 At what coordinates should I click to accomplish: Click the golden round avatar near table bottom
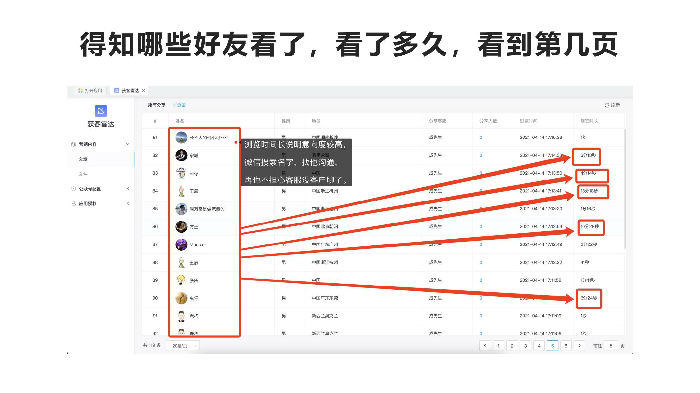[181, 298]
